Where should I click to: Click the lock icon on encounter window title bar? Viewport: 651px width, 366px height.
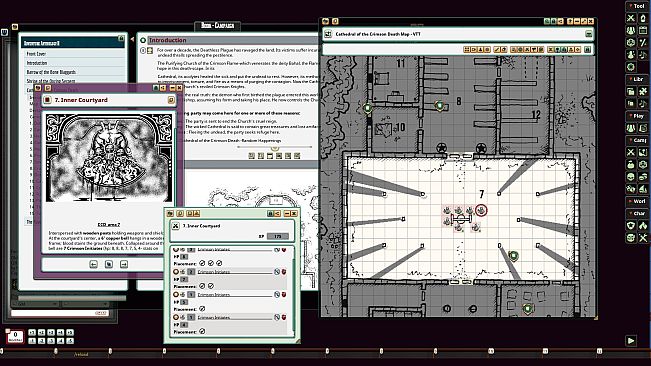coord(270,213)
